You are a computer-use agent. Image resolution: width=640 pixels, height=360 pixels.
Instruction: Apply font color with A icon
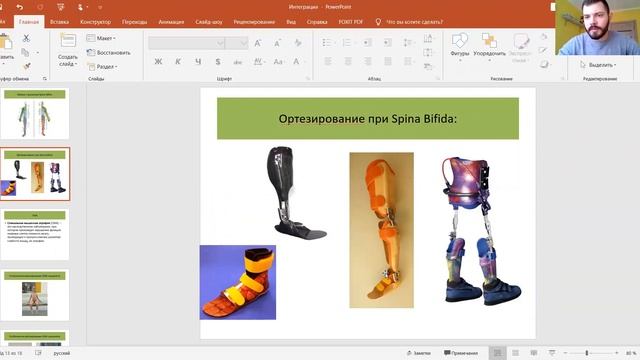click(x=297, y=62)
